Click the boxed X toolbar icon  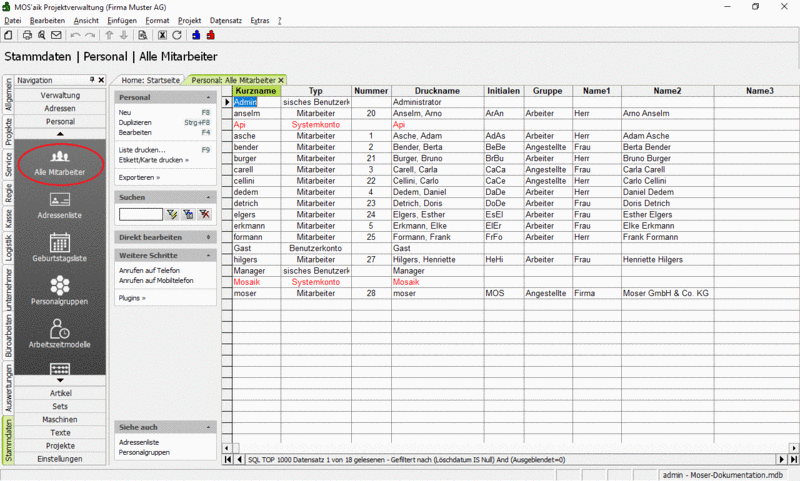coord(162,35)
